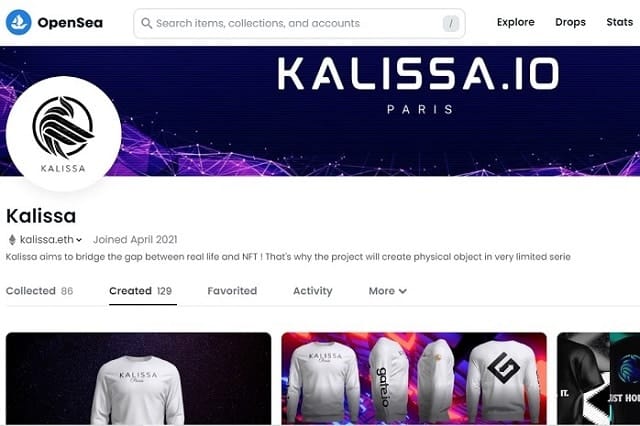
Task: Click the magnifying glass search icon
Action: [x=147, y=23]
